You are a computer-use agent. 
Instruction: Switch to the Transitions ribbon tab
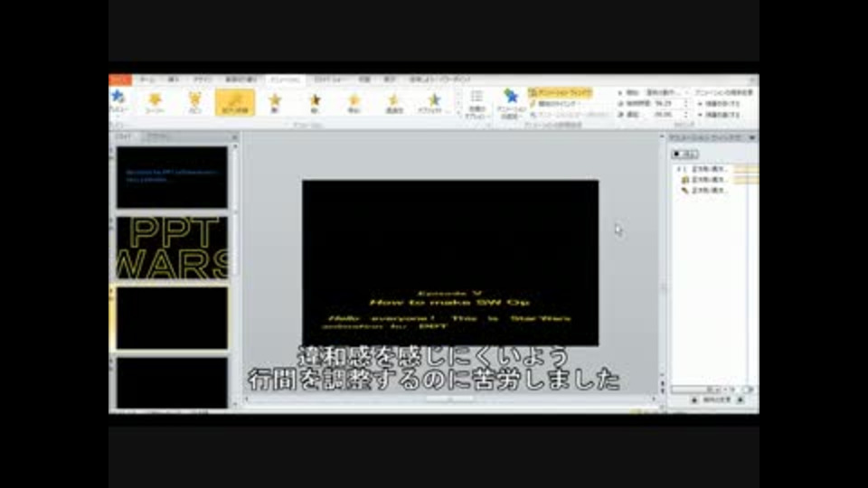click(x=241, y=80)
